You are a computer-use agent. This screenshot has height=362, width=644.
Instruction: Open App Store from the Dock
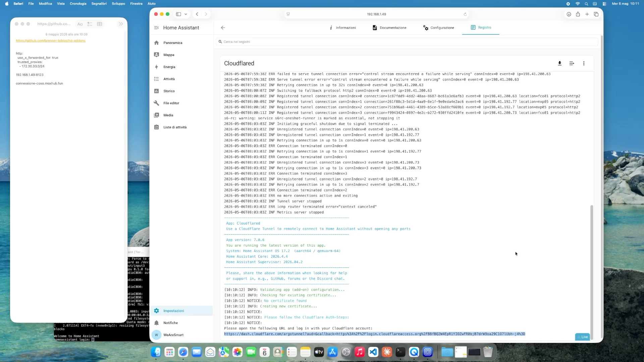pyautogui.click(x=332, y=352)
